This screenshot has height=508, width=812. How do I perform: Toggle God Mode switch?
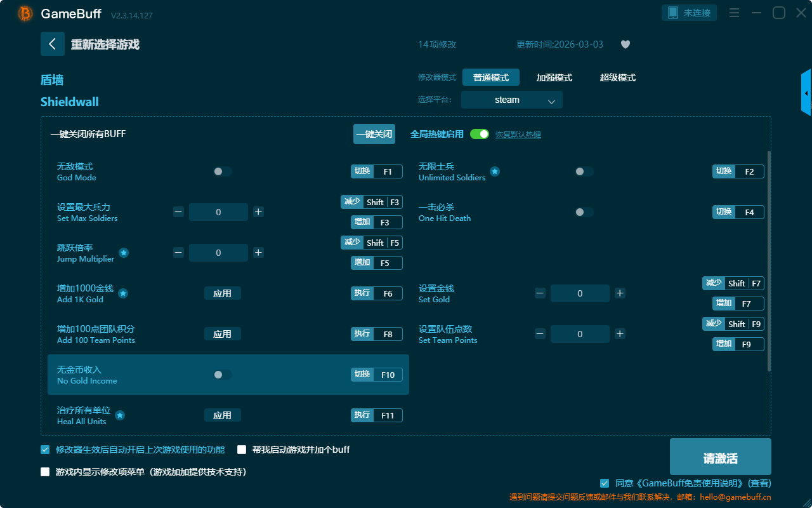pyautogui.click(x=223, y=171)
